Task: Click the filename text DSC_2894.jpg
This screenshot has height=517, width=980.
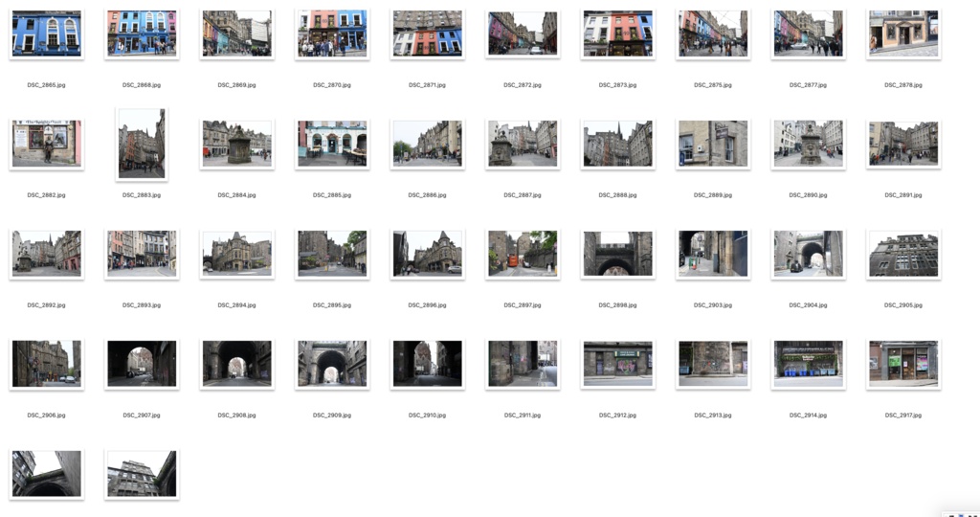Action: pos(237,305)
